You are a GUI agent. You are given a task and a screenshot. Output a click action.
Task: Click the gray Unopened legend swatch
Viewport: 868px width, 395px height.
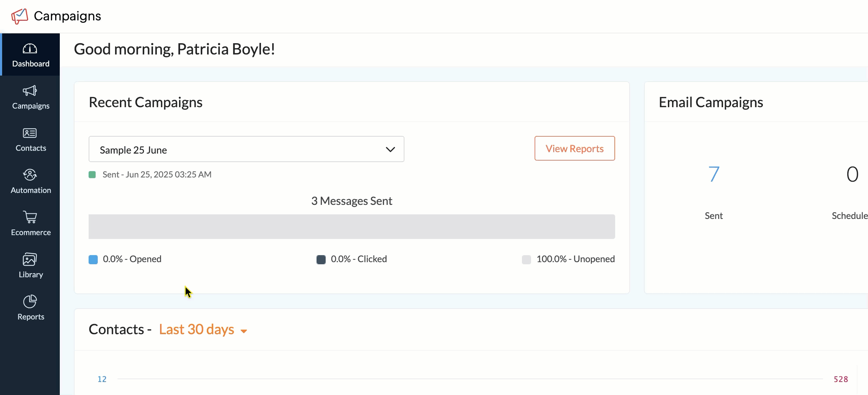tap(526, 260)
